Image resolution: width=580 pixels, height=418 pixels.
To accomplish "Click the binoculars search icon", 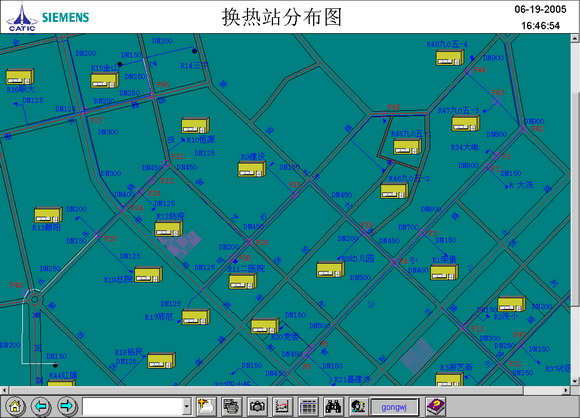I will point(333,407).
